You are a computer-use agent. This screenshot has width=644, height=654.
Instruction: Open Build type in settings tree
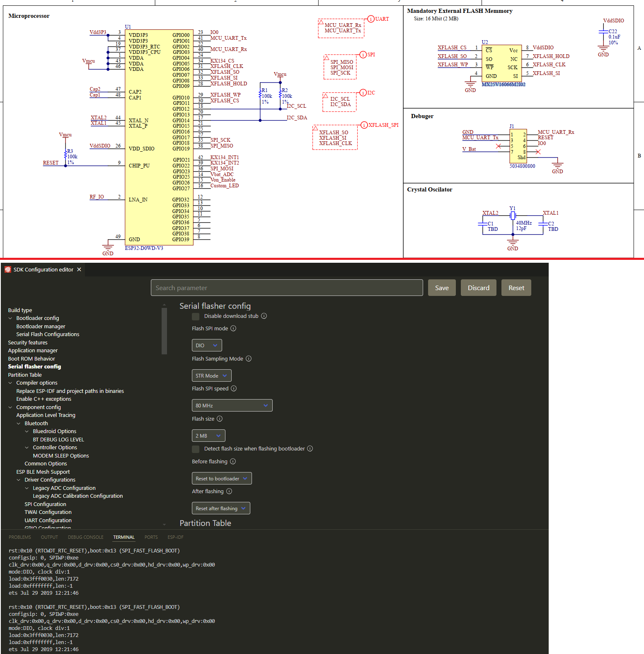pyautogui.click(x=20, y=310)
